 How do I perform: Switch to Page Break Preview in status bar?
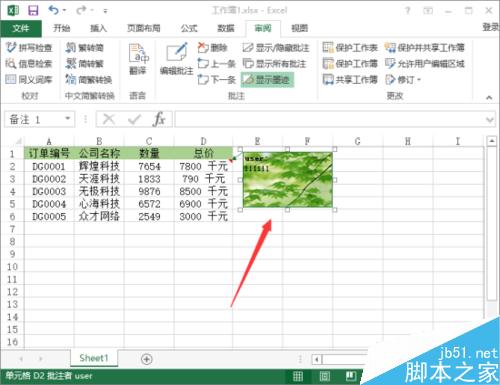[x=351, y=377]
